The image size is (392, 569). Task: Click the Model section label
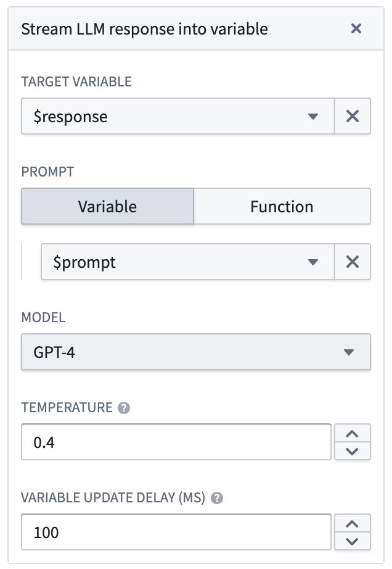(43, 318)
